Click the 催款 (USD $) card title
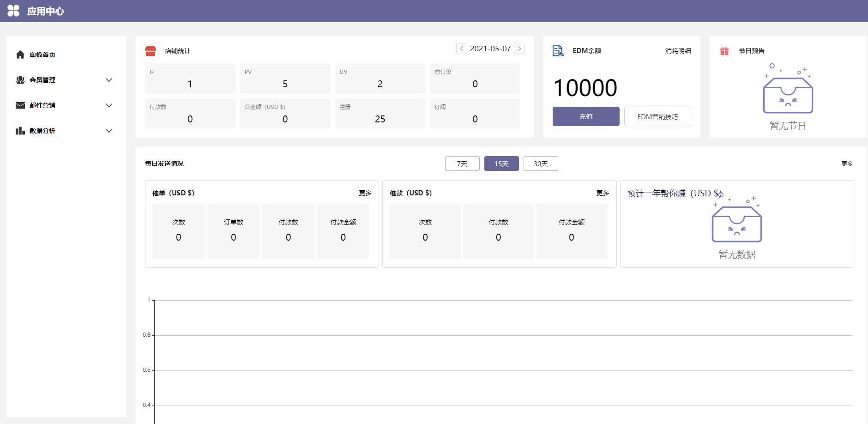Image resolution: width=868 pixels, height=424 pixels. tap(411, 193)
